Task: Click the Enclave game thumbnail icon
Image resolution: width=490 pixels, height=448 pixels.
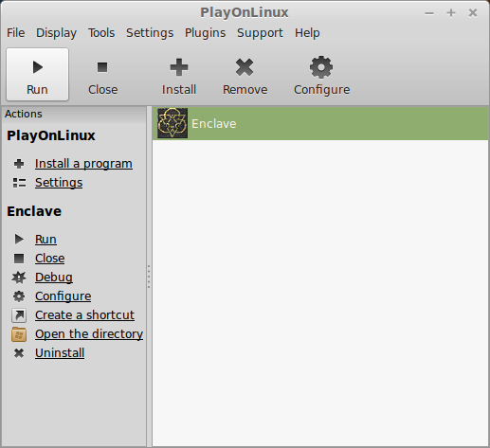Action: (x=172, y=123)
